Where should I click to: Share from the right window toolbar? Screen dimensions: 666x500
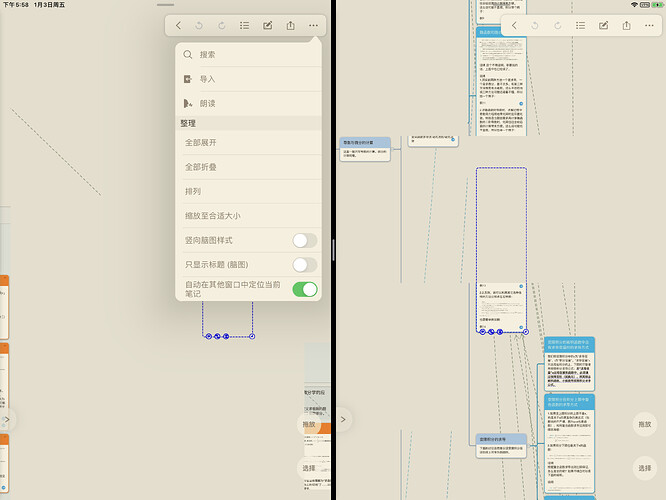[626, 25]
